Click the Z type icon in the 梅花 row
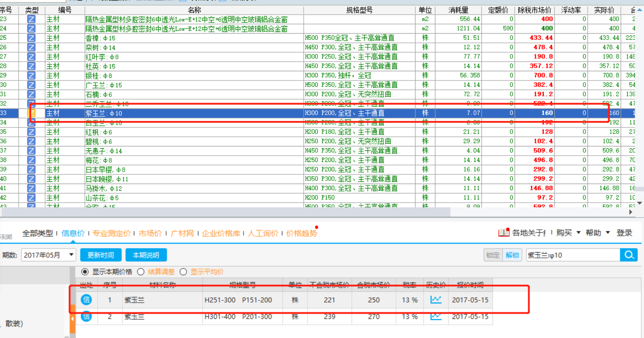The height and width of the screenshot is (338, 644). click(x=31, y=160)
